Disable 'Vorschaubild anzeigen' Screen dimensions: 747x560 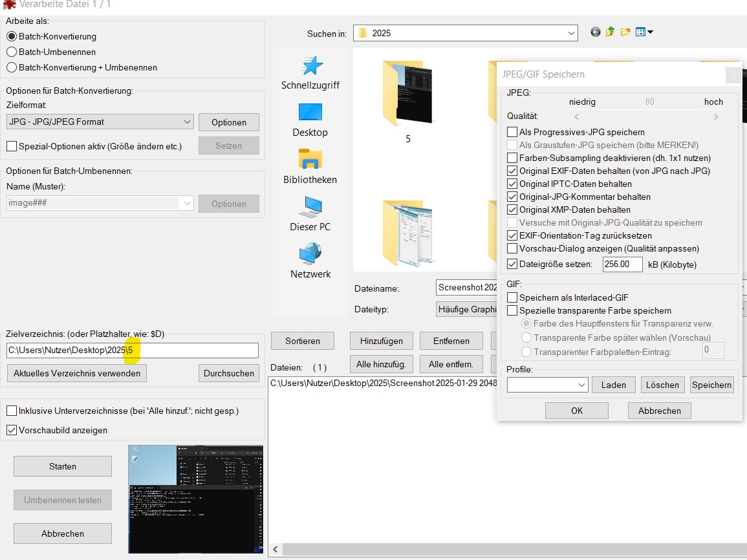coord(11,430)
